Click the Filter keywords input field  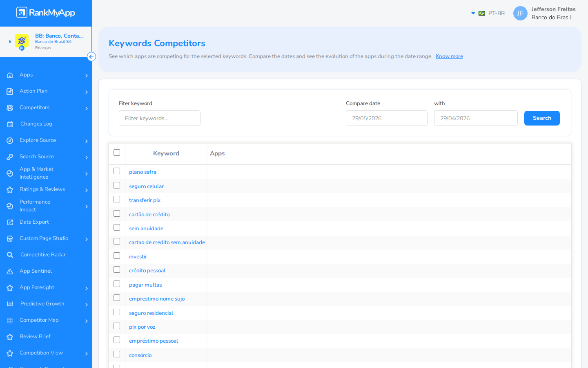[x=160, y=118]
